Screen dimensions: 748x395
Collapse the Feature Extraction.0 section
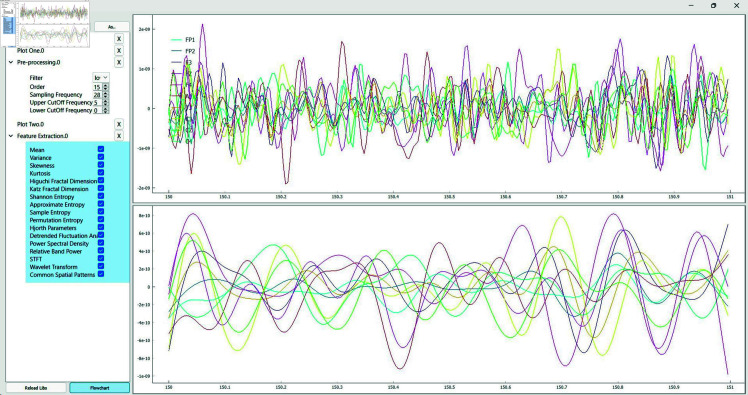click(11, 136)
